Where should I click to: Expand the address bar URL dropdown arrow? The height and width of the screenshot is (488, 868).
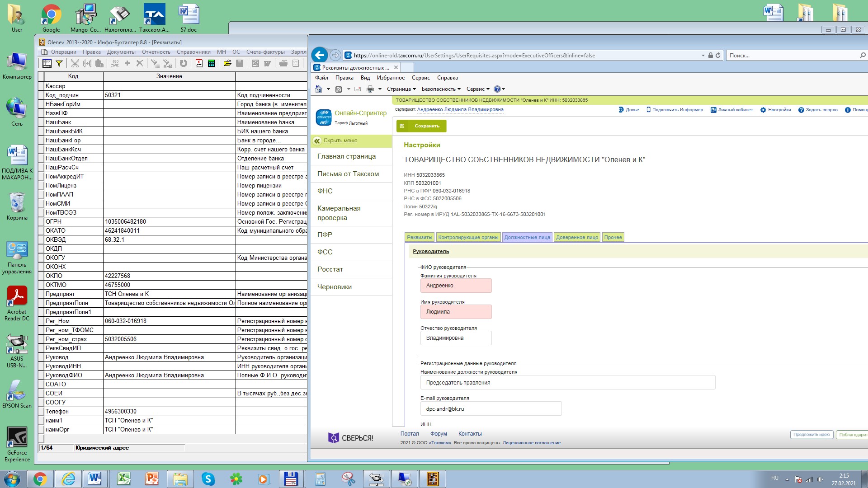tap(703, 56)
